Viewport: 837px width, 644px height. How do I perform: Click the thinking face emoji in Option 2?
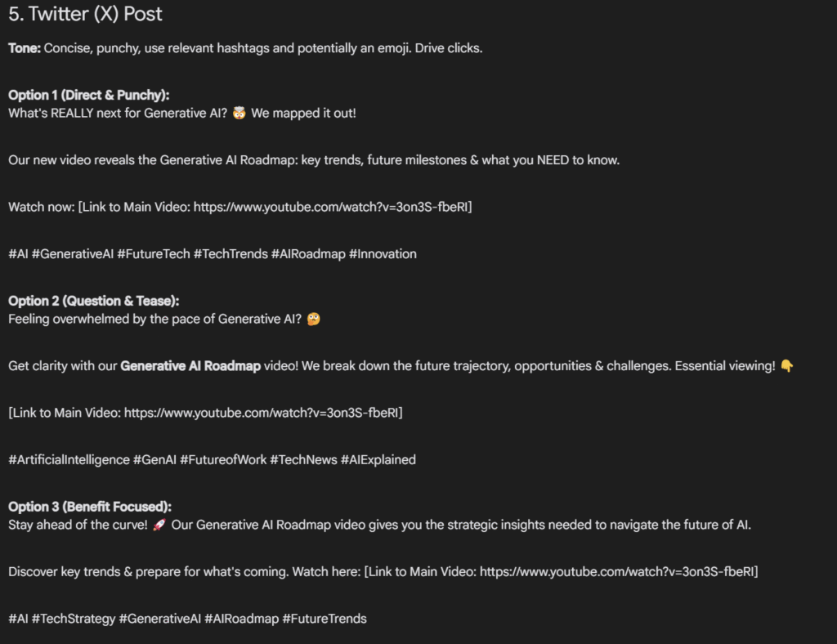point(313,319)
